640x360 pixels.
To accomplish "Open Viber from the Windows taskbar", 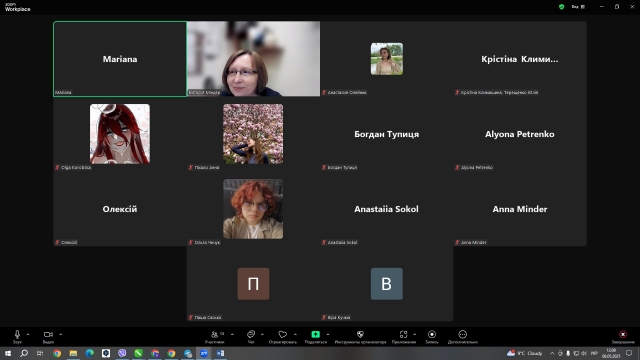I will pyautogui.click(x=122, y=353).
